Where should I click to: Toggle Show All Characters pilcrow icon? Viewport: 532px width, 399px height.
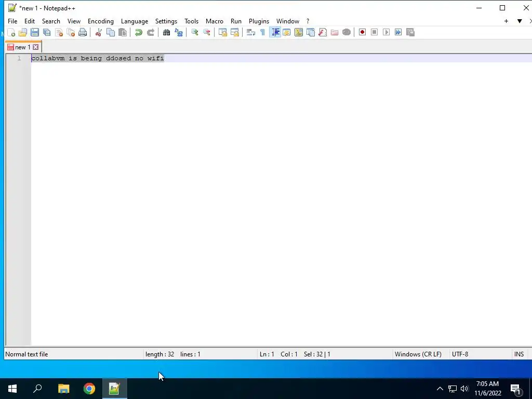click(x=262, y=32)
